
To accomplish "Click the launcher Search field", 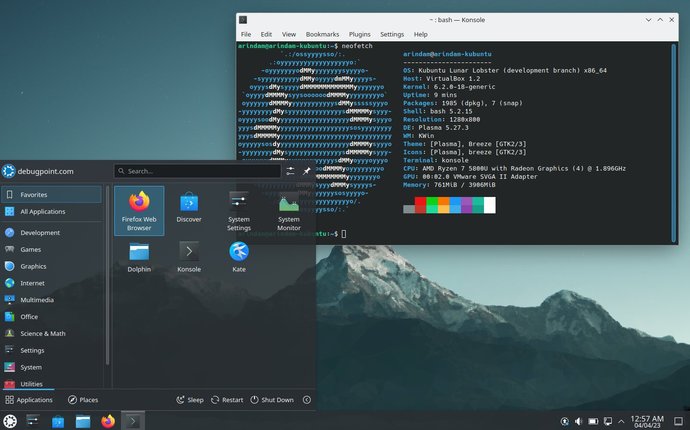I will [197, 171].
